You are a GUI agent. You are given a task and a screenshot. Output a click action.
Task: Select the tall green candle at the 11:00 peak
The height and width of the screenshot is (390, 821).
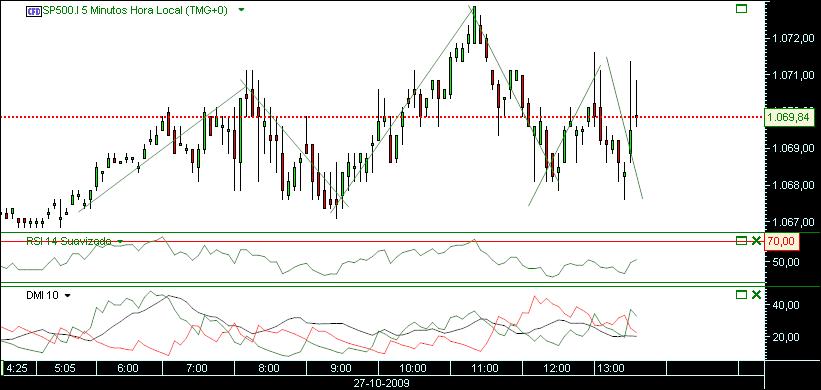[474, 25]
